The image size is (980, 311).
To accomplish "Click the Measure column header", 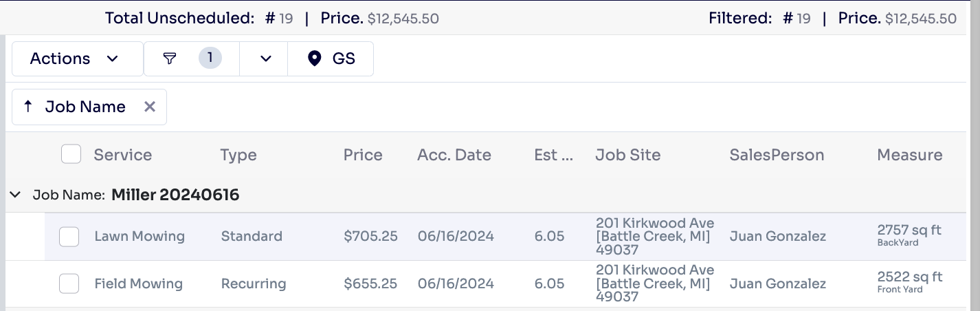I will pyautogui.click(x=909, y=155).
